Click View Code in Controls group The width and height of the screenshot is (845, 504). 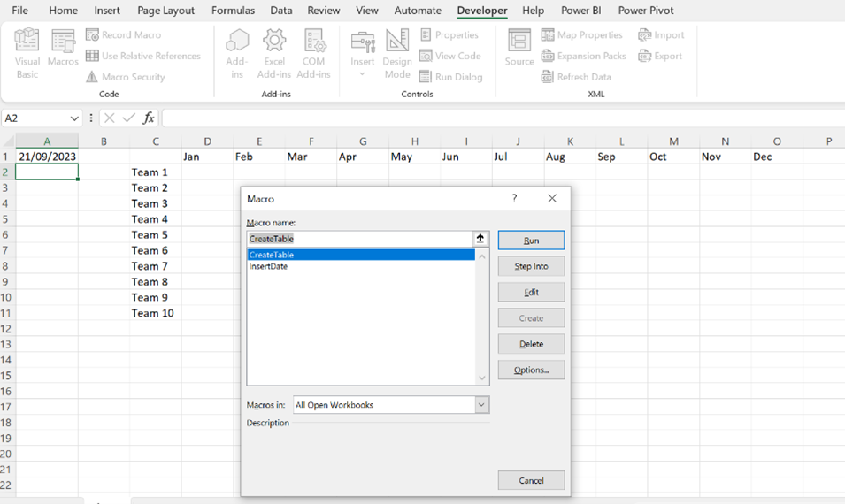[x=450, y=56]
